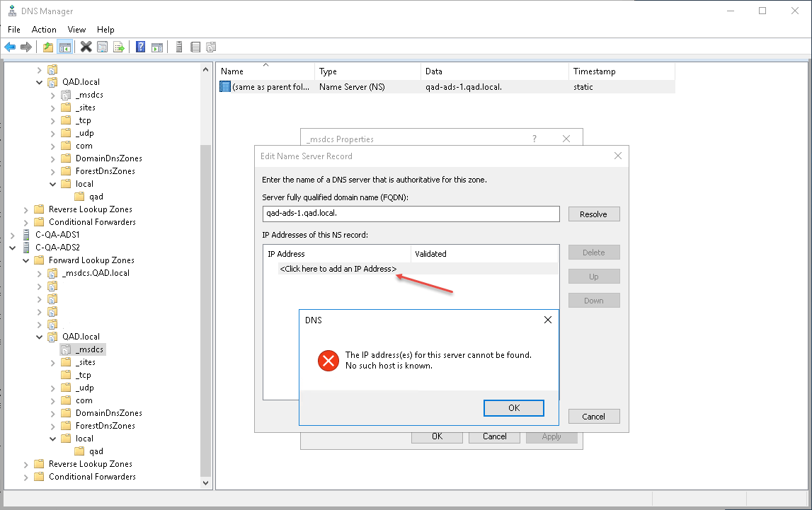Open the View menu
The height and width of the screenshot is (510, 812).
point(76,30)
